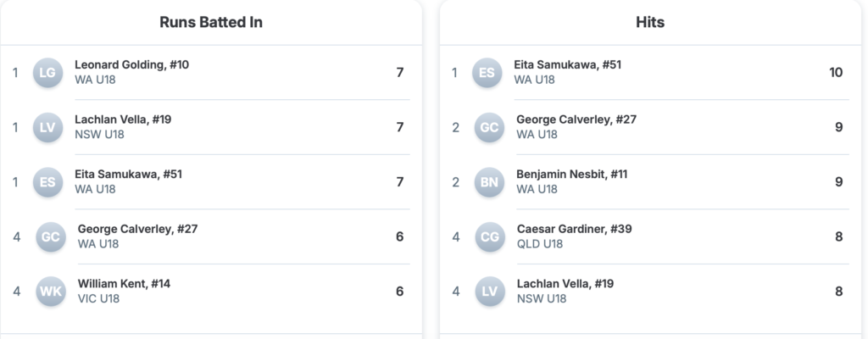
Task: Click Caesar Gardiner's CG avatar
Action: tap(490, 236)
